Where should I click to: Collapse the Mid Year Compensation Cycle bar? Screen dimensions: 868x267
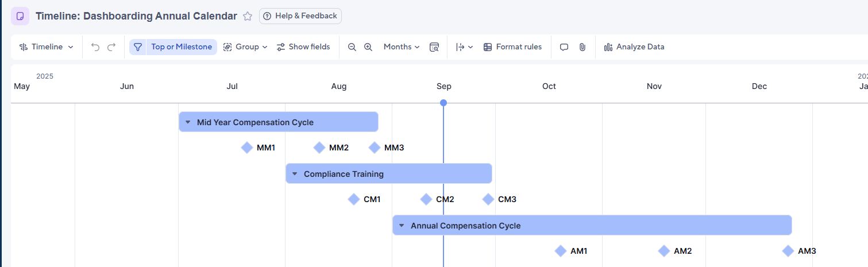click(x=188, y=122)
